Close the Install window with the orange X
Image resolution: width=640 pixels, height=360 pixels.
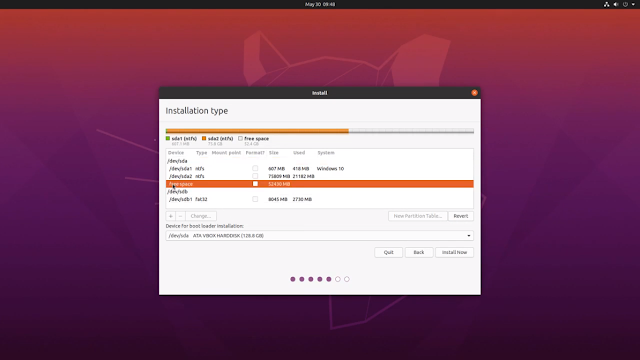tap(474, 93)
